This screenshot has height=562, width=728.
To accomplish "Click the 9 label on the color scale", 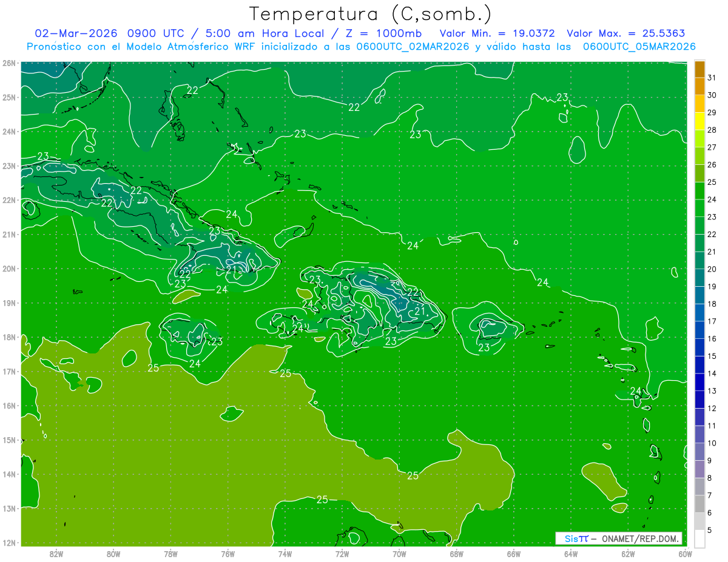I will point(709,460).
